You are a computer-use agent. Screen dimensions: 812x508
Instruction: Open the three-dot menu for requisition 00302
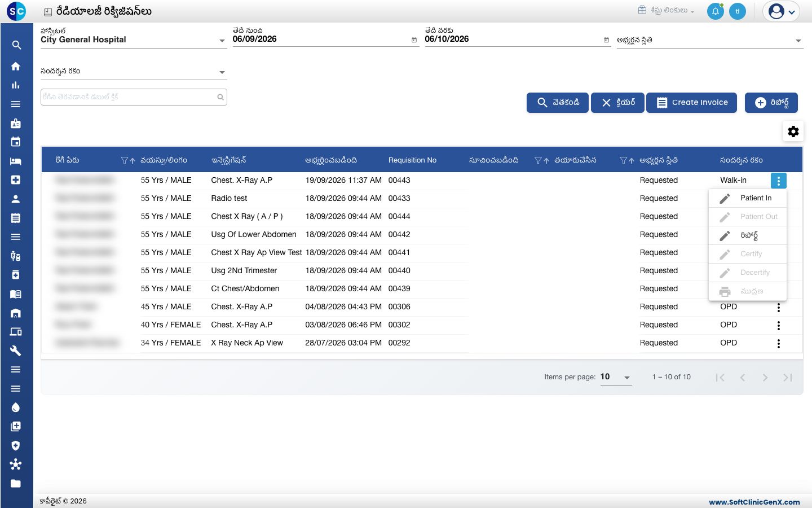(779, 326)
